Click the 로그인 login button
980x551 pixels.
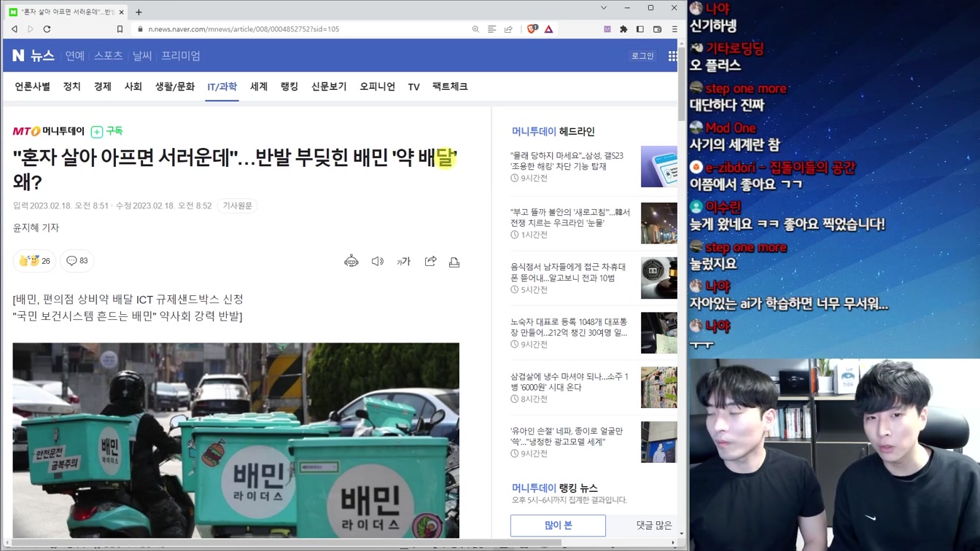pos(642,55)
